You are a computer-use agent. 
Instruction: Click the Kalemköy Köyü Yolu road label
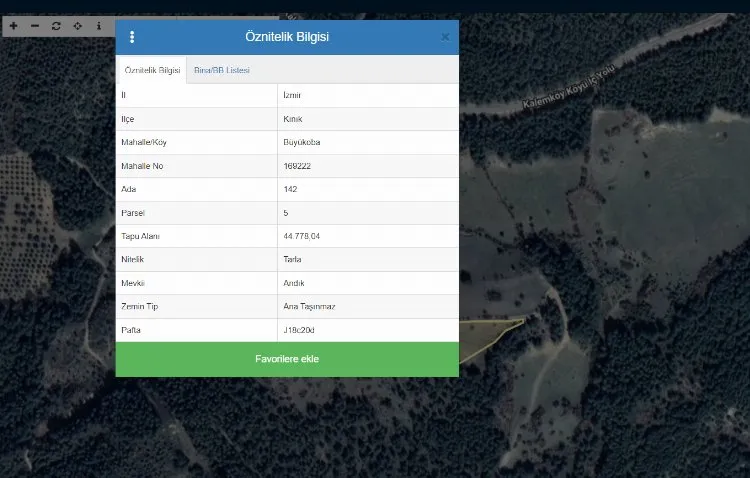tap(565, 89)
